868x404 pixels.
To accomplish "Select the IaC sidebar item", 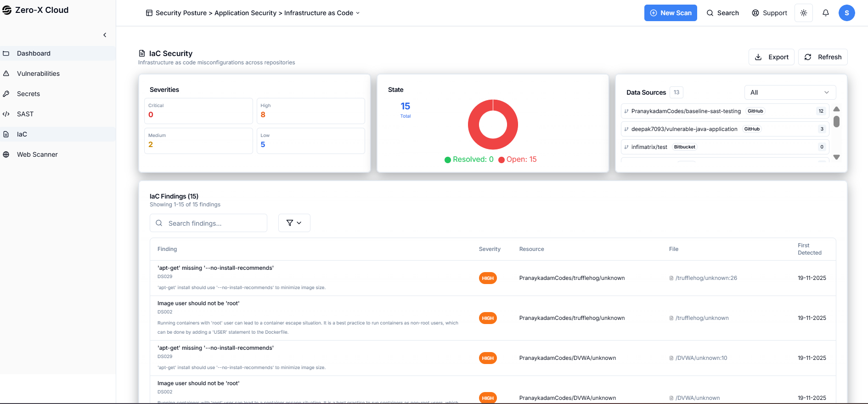I will point(57,134).
